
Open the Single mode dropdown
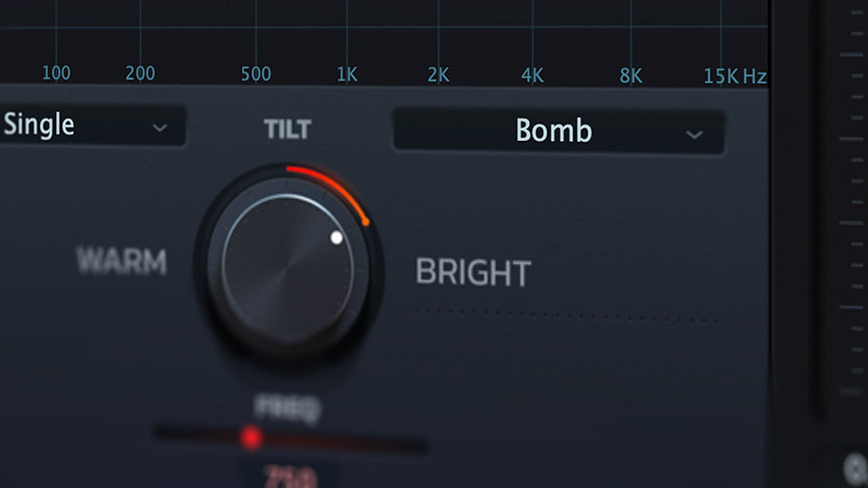tap(92, 125)
